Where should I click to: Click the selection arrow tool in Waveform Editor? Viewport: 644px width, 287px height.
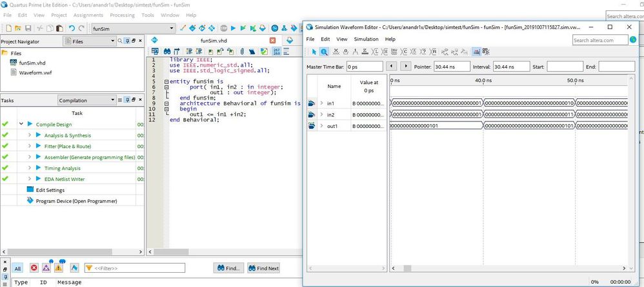tap(314, 52)
